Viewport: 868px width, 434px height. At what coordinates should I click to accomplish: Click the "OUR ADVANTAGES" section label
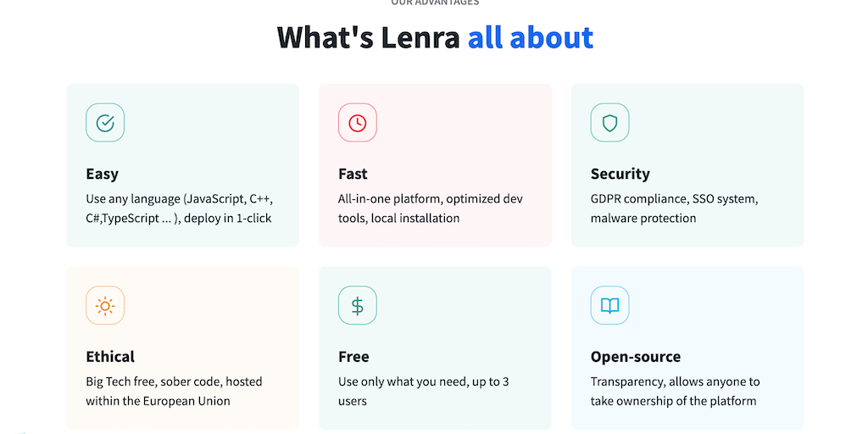pyautogui.click(x=435, y=3)
